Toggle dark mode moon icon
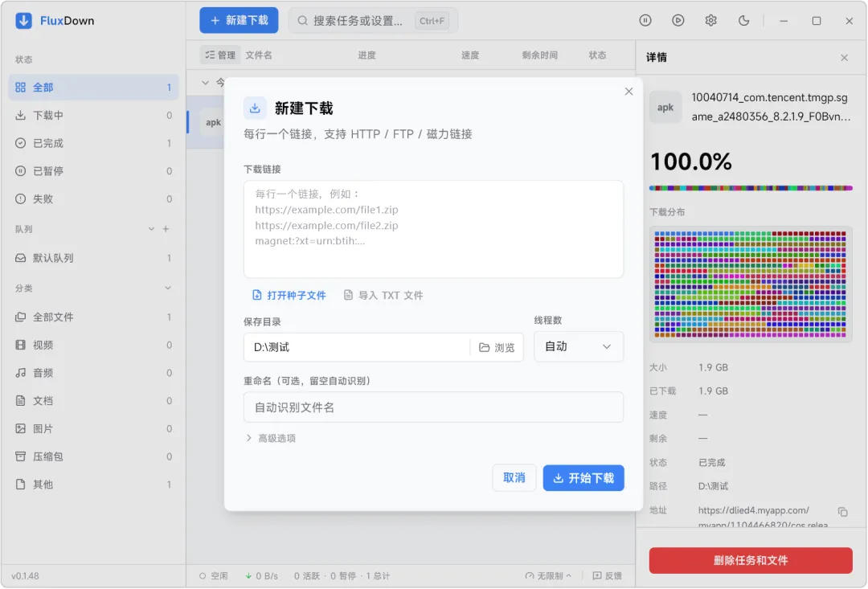Image resolution: width=868 pixels, height=589 pixels. (x=743, y=20)
